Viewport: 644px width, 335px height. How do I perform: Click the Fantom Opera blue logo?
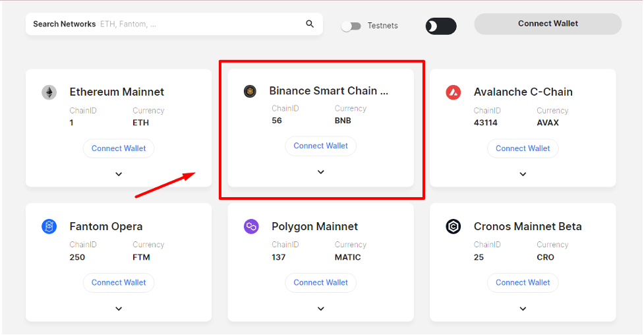pos(49,226)
